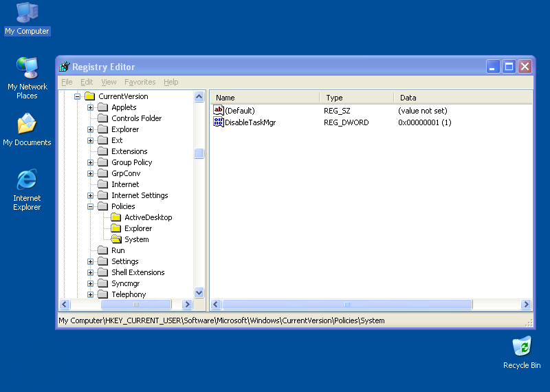550x392 pixels.
Task: Click the values pane horizontal scrollbar thumb
Action: [347, 304]
